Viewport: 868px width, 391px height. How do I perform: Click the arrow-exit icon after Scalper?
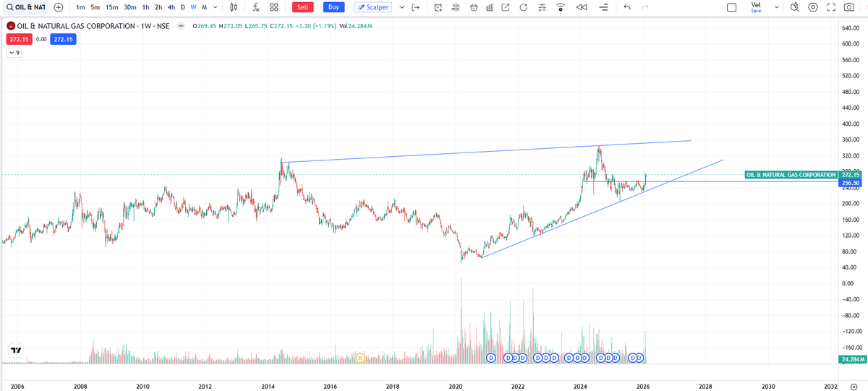415,7
